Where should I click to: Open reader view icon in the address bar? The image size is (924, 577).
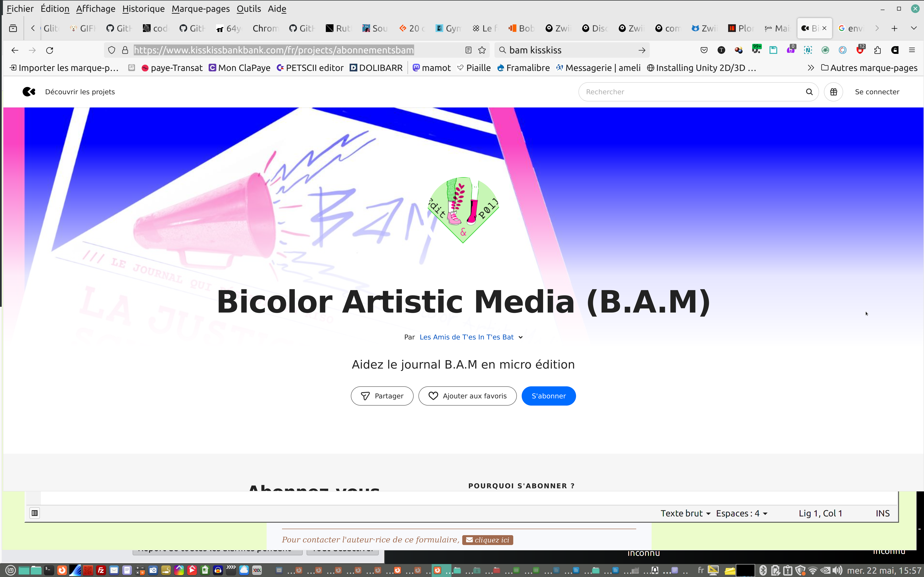pos(468,50)
